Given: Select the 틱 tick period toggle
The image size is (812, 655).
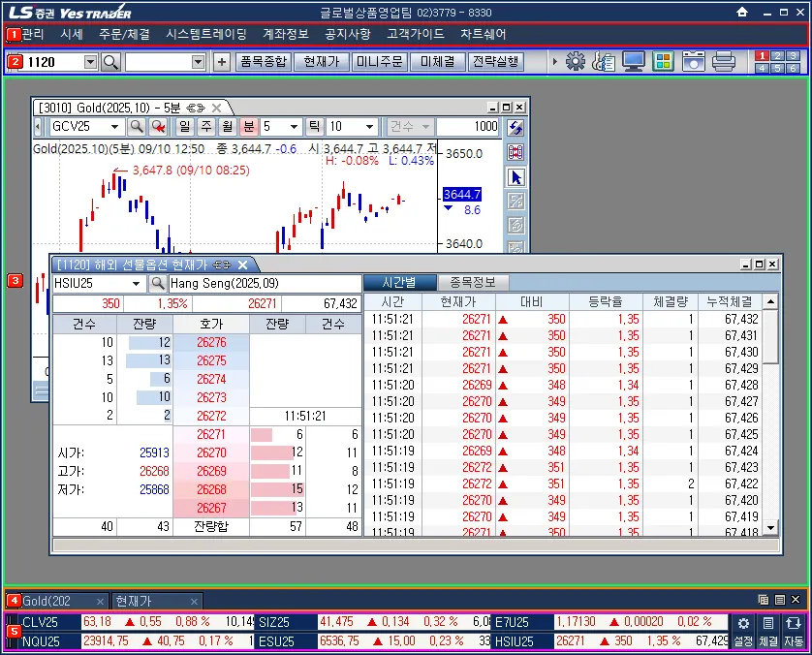Looking at the screenshot, I should [x=314, y=126].
